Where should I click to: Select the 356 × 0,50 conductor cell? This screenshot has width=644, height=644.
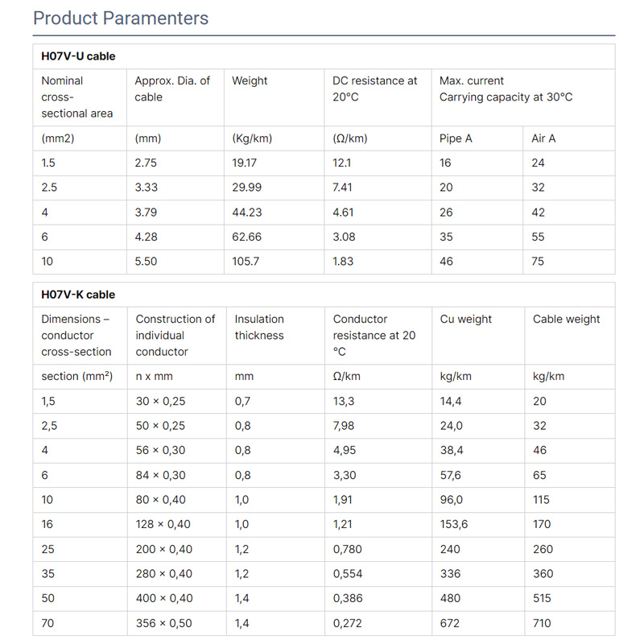coord(164,623)
